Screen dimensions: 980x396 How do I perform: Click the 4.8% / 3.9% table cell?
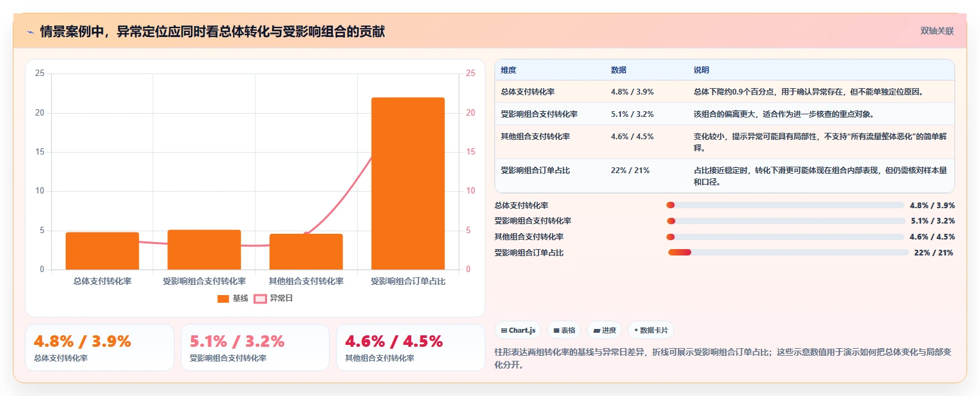tap(632, 91)
